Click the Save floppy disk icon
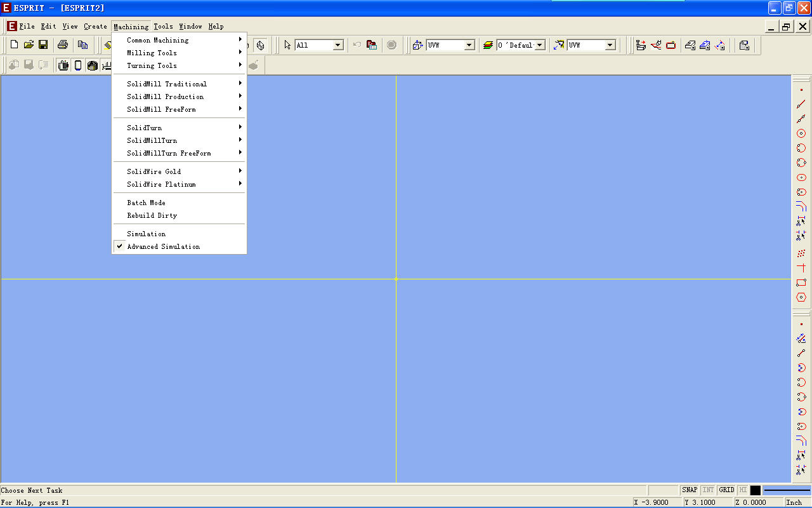 point(43,44)
